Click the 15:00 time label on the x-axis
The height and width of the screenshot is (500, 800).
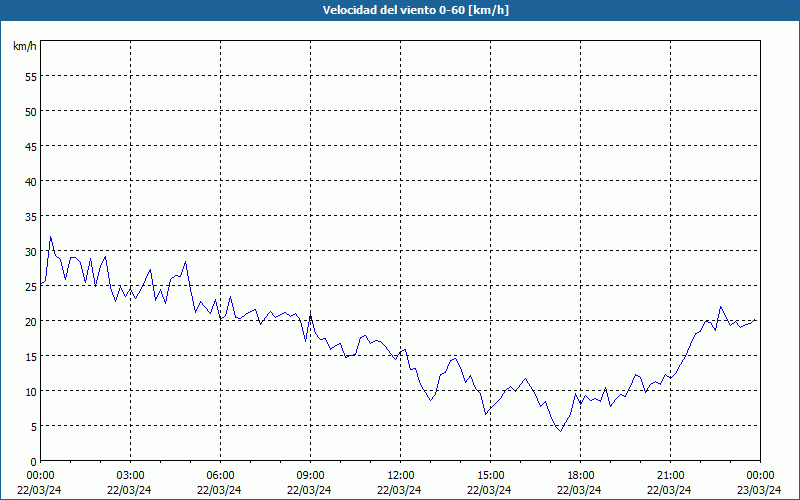coord(490,476)
